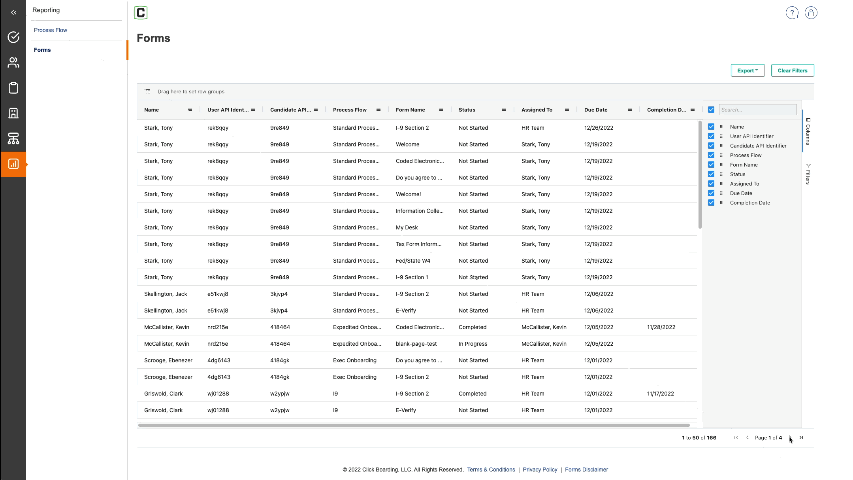Screen dimensions: 853x480
Task: Open the Due Date column header menu
Action: tap(629, 110)
